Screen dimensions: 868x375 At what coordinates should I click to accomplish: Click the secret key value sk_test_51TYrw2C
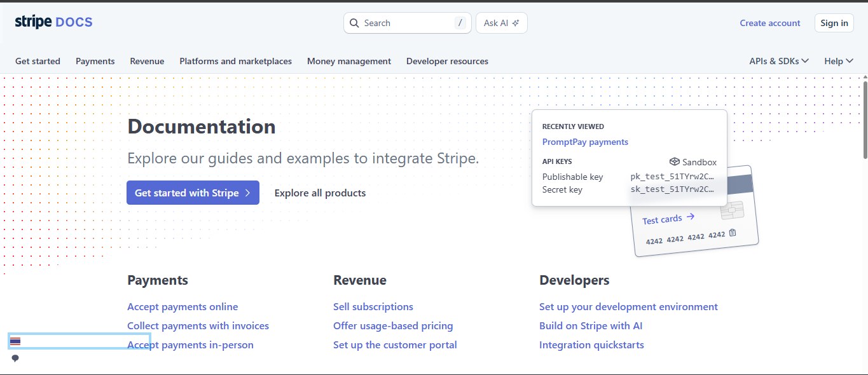(672, 189)
